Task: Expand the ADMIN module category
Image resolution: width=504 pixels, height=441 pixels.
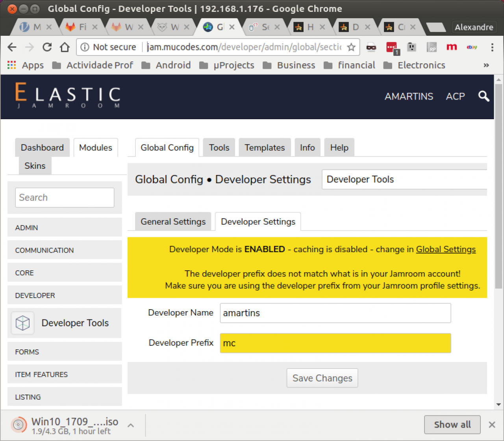Action: pyautogui.click(x=65, y=227)
